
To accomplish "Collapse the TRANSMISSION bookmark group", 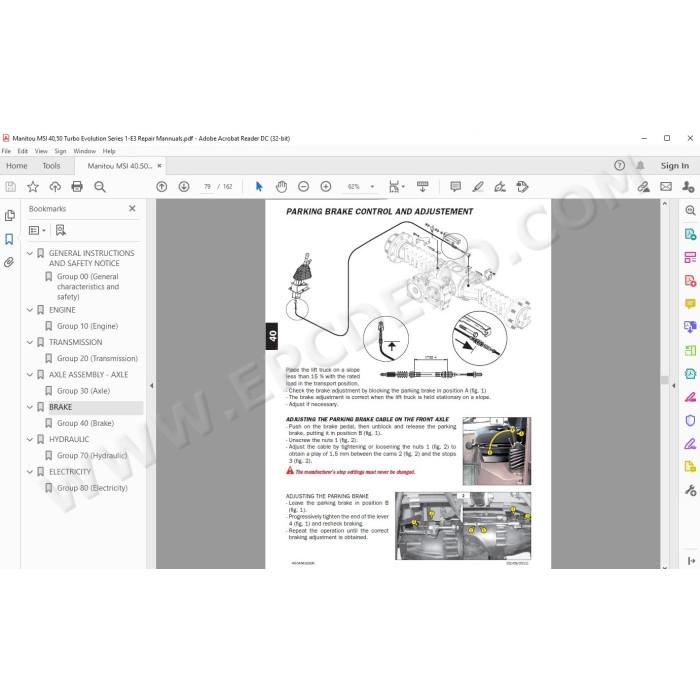I will tap(30, 342).
